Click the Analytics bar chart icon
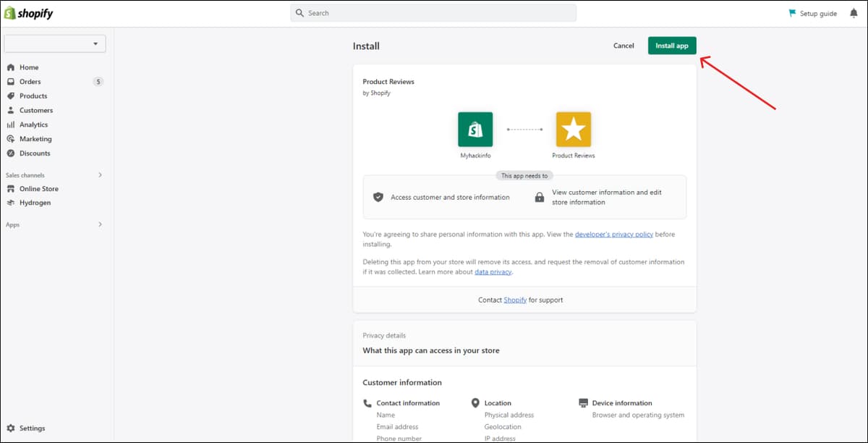This screenshot has height=443, width=868. point(11,125)
